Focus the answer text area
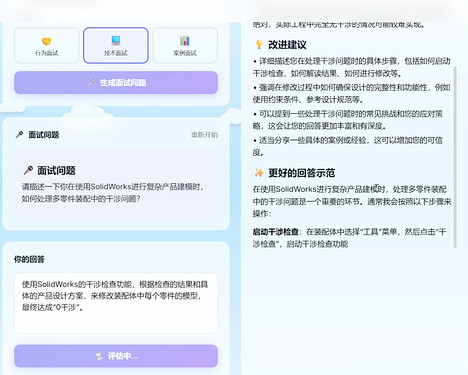This screenshot has width=468, height=375. [x=116, y=303]
